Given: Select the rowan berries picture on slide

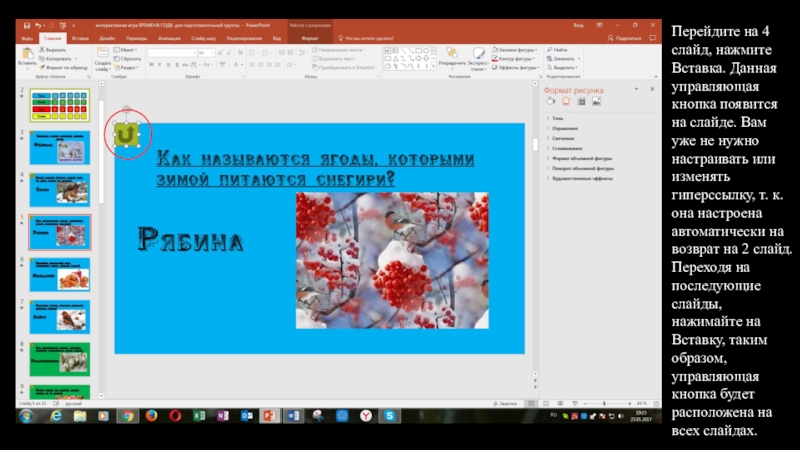Looking at the screenshot, I should point(391,260).
